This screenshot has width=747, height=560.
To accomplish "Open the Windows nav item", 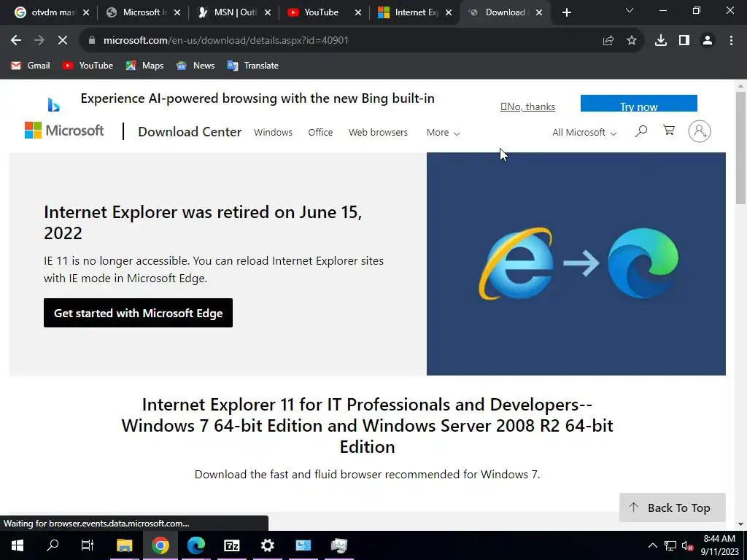I will tap(273, 133).
